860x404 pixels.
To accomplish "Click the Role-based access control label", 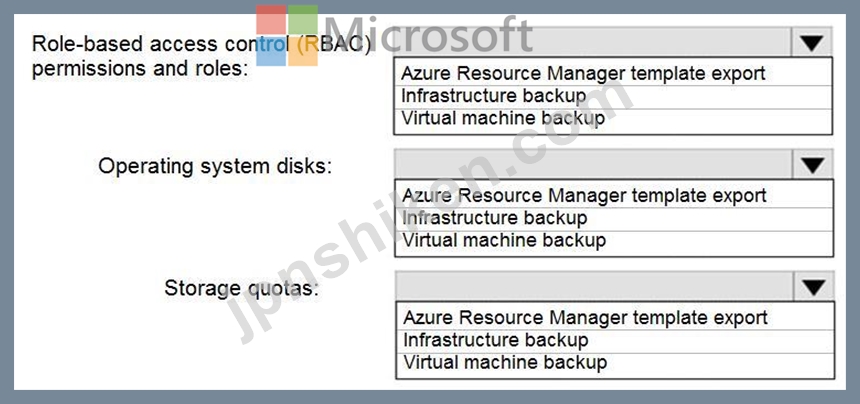I will [x=201, y=56].
